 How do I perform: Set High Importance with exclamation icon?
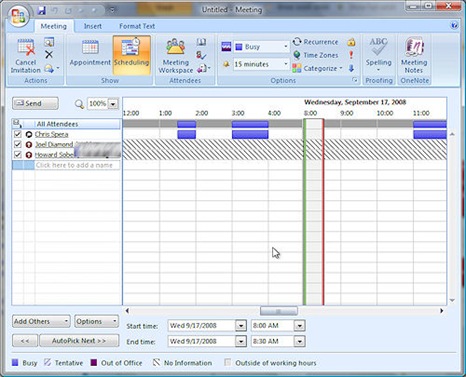point(351,55)
